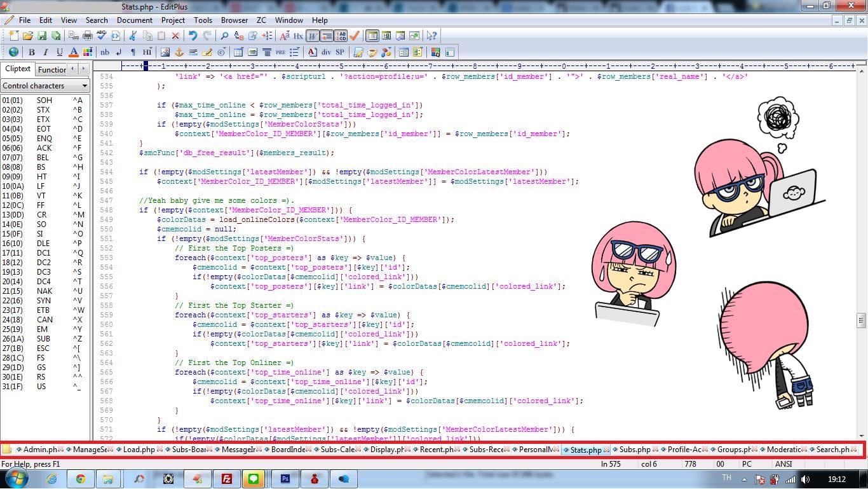Toggle Bold formatting
This screenshot has width=868, height=489.
(x=32, y=52)
